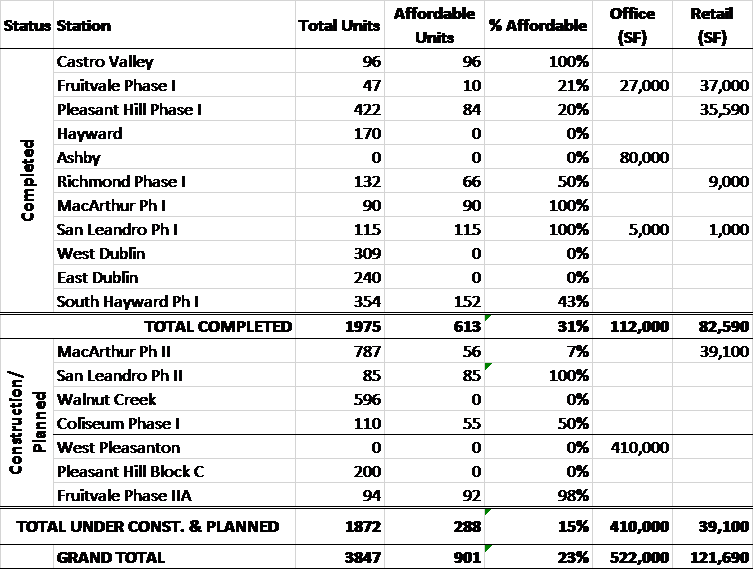This screenshot has width=754, height=571.
Task: Click the 'Coliseum Phase I' cell
Action: [174, 423]
